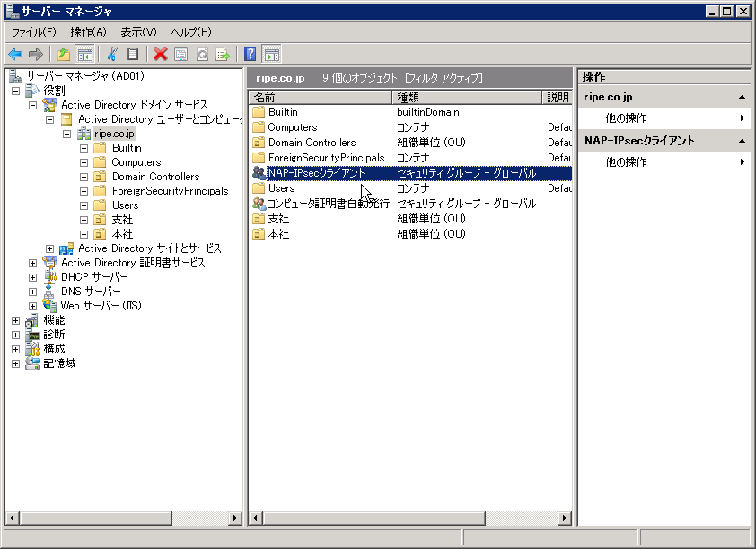Click the Active Directory 証明書サービス icon
756x549 pixels.
49,263
